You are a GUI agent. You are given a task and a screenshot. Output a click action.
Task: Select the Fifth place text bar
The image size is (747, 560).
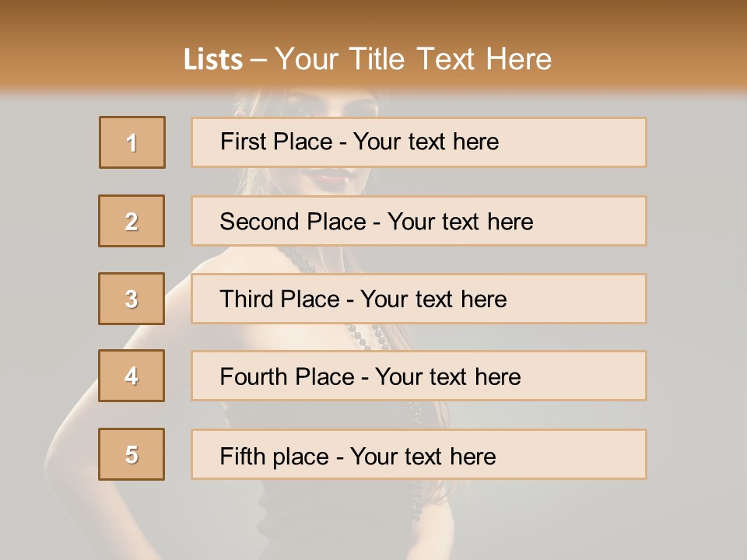click(x=419, y=453)
